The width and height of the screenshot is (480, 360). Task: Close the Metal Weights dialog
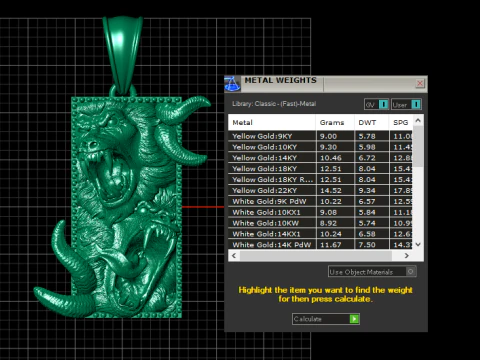point(420,83)
